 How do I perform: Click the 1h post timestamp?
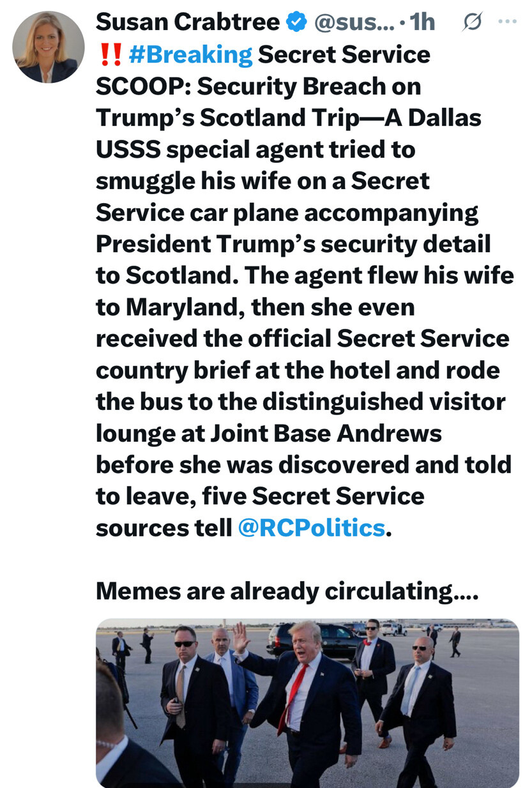pyautogui.click(x=422, y=22)
